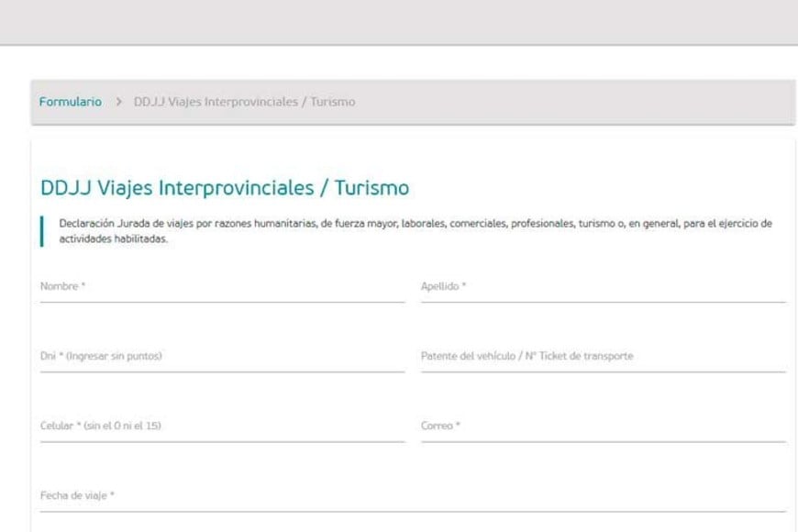
Task: Click the teal vertical bar beside the description
Action: pyautogui.click(x=42, y=231)
